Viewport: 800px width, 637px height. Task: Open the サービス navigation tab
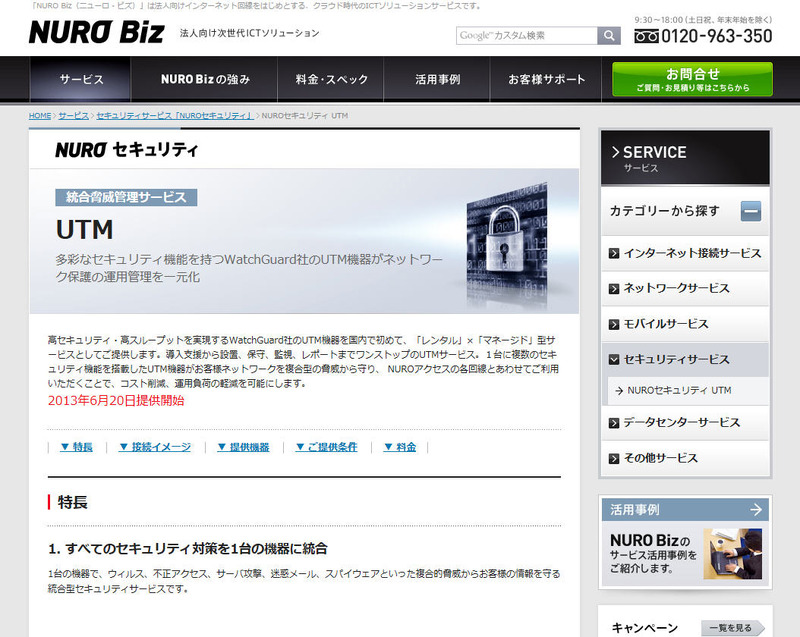click(80, 79)
